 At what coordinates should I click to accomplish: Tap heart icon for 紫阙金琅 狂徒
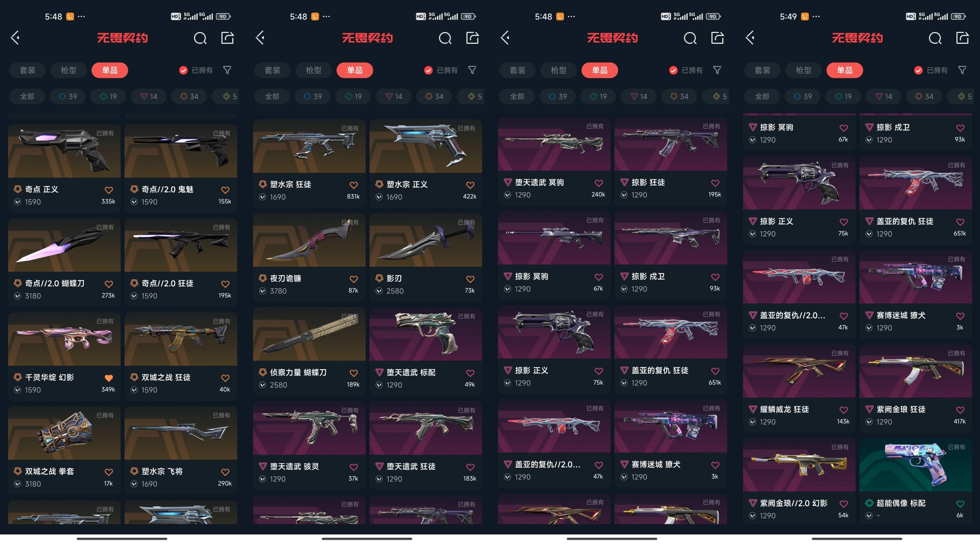[x=960, y=410]
